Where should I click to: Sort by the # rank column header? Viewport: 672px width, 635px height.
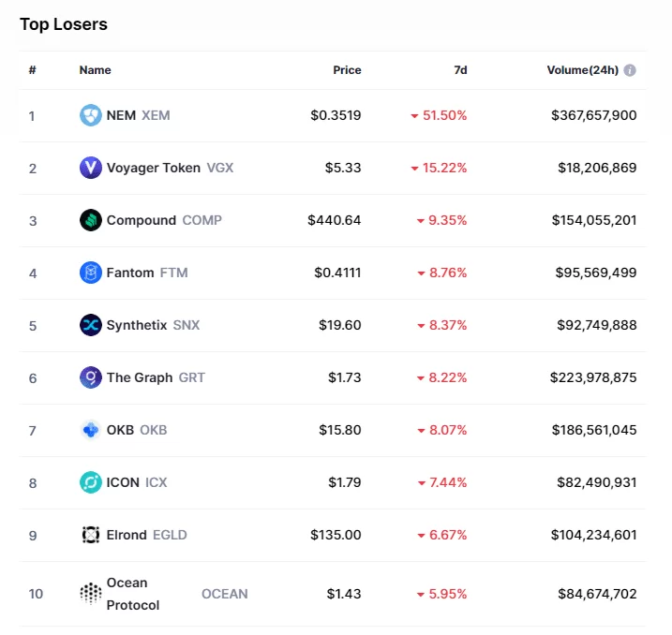(x=32, y=70)
